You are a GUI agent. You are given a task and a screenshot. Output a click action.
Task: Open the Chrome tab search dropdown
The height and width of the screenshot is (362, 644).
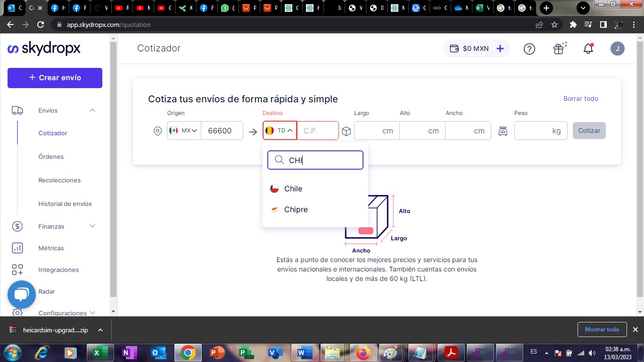pyautogui.click(x=583, y=8)
